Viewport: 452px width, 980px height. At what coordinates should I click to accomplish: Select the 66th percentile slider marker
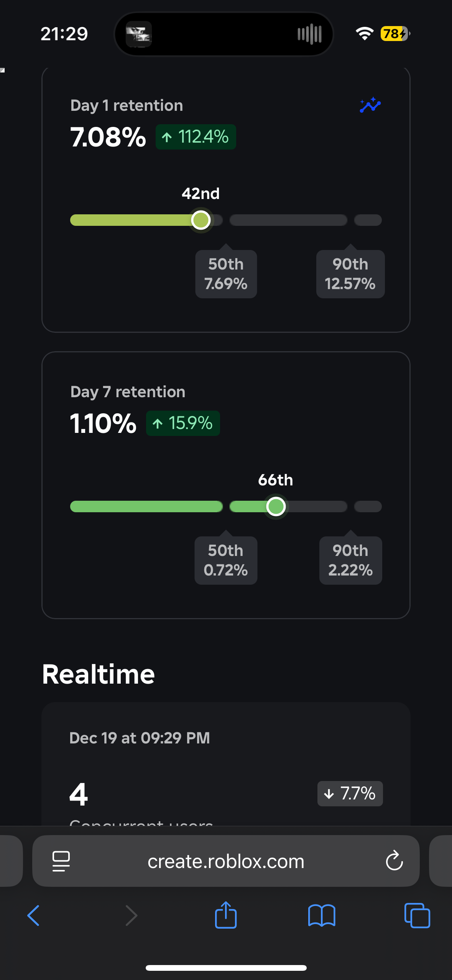point(276,506)
